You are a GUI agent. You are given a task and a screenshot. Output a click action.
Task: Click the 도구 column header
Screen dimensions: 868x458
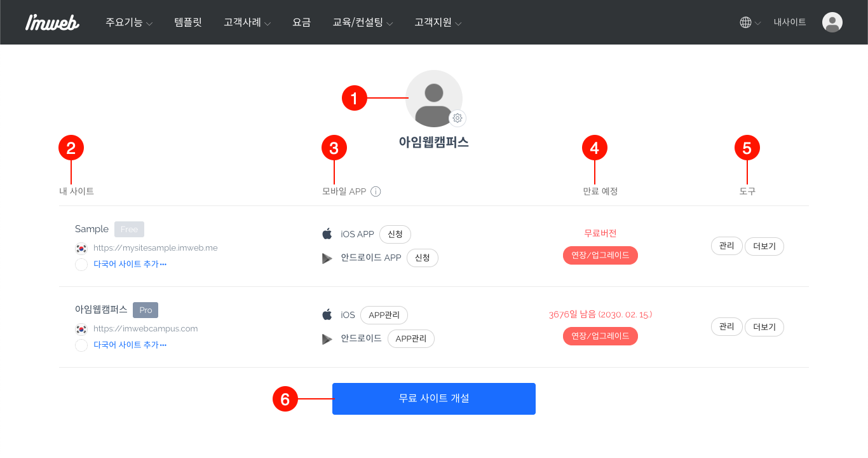click(747, 191)
